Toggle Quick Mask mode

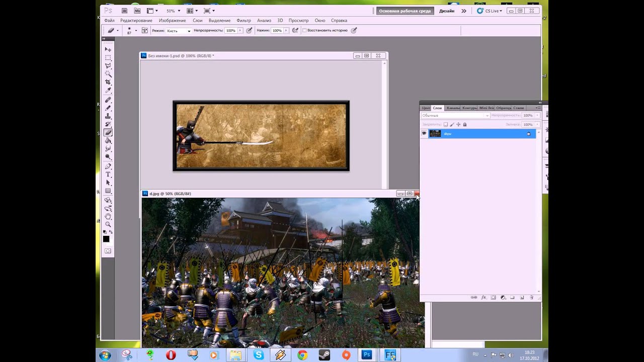click(108, 251)
